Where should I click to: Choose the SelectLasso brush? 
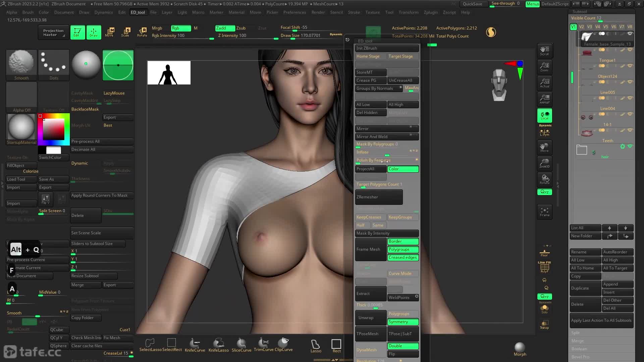coord(150,345)
